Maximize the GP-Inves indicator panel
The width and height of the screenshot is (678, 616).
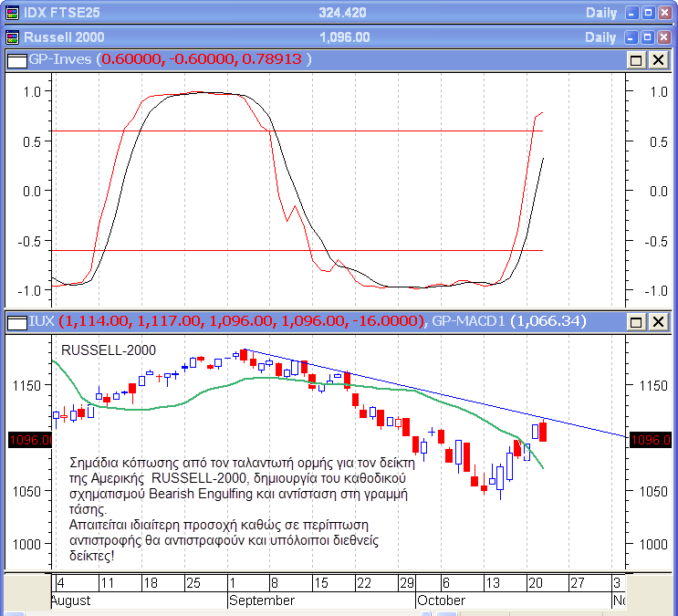tap(636, 59)
